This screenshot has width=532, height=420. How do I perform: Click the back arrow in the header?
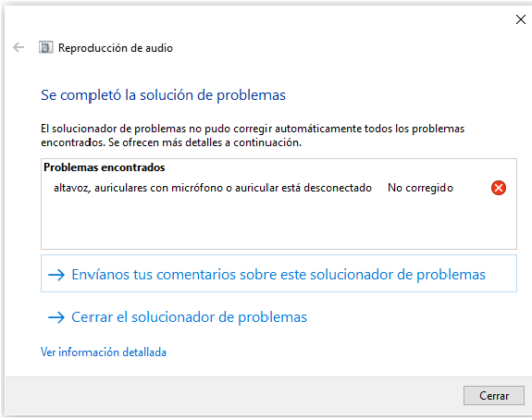(19, 47)
